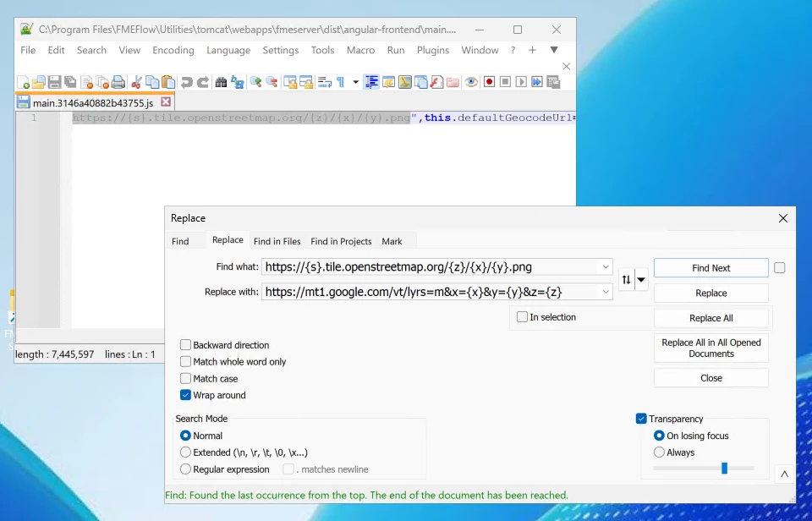
Task: Expand the Replace with history dropdown
Action: [x=606, y=292]
